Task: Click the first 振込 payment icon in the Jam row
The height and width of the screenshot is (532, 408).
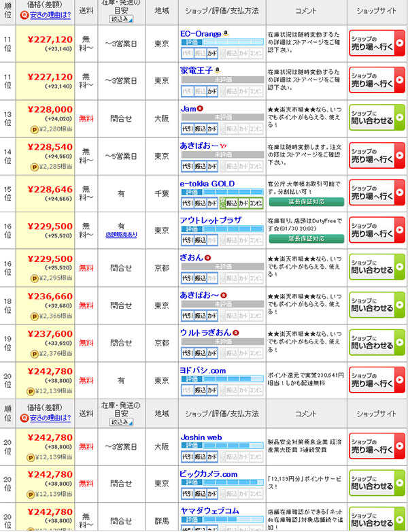Action: pos(200,129)
